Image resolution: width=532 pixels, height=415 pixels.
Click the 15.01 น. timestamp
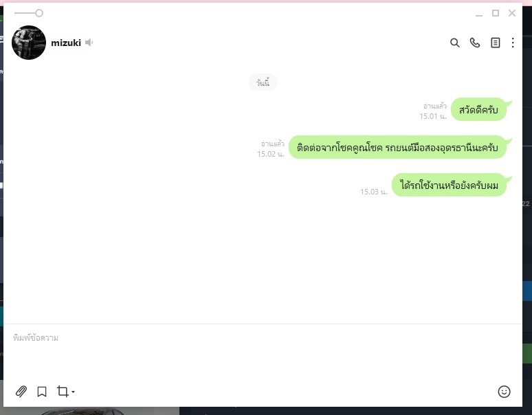433,116
